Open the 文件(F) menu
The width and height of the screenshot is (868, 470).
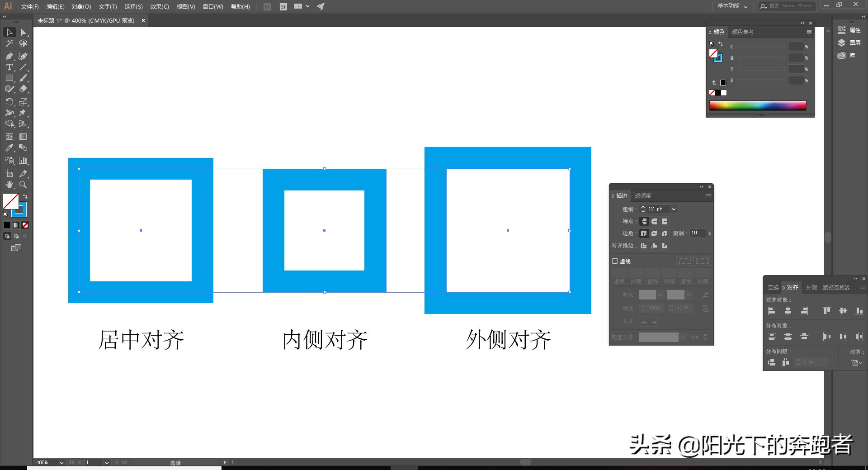click(30, 7)
